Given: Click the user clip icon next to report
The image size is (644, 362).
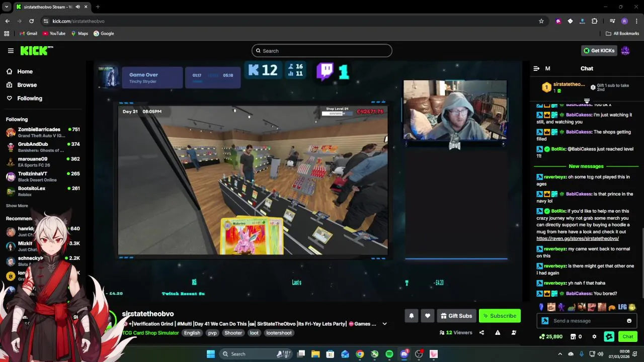Looking at the screenshot, I should (514, 332).
